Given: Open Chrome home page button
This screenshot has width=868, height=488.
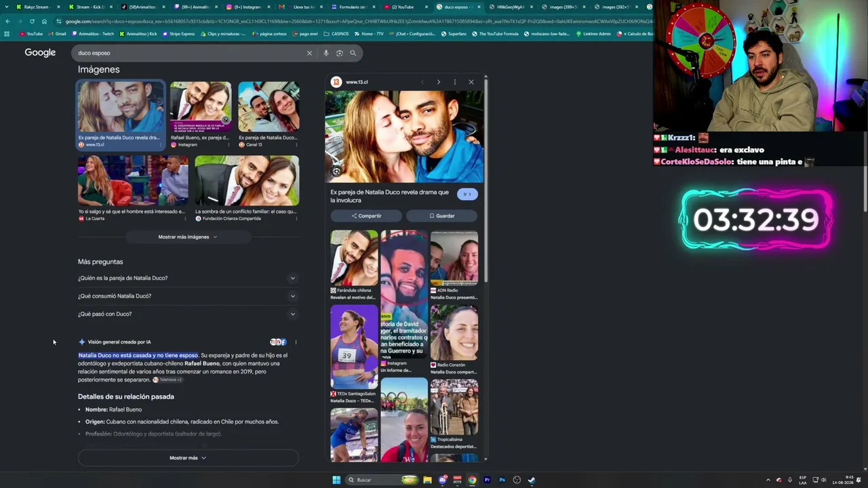Looking at the screenshot, I should pyautogui.click(x=44, y=21).
